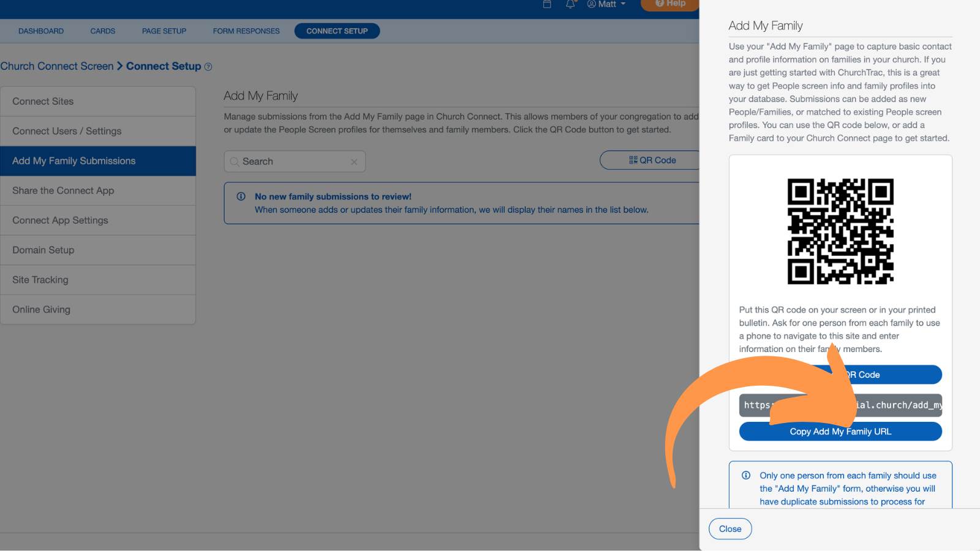Click the Search input field
980x551 pixels.
pos(295,162)
